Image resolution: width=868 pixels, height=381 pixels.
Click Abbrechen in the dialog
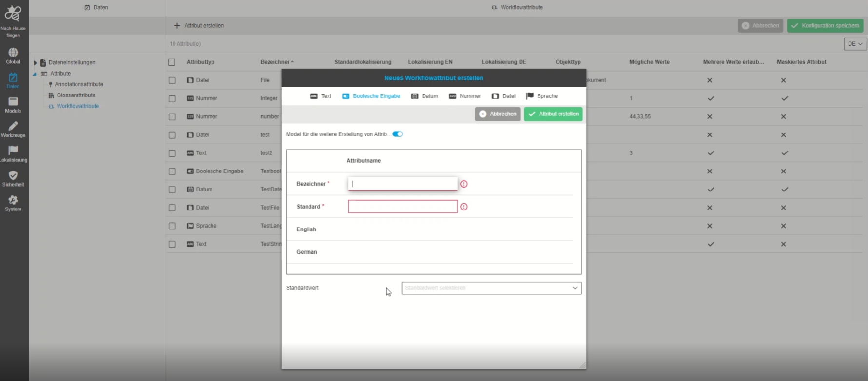[x=498, y=114]
